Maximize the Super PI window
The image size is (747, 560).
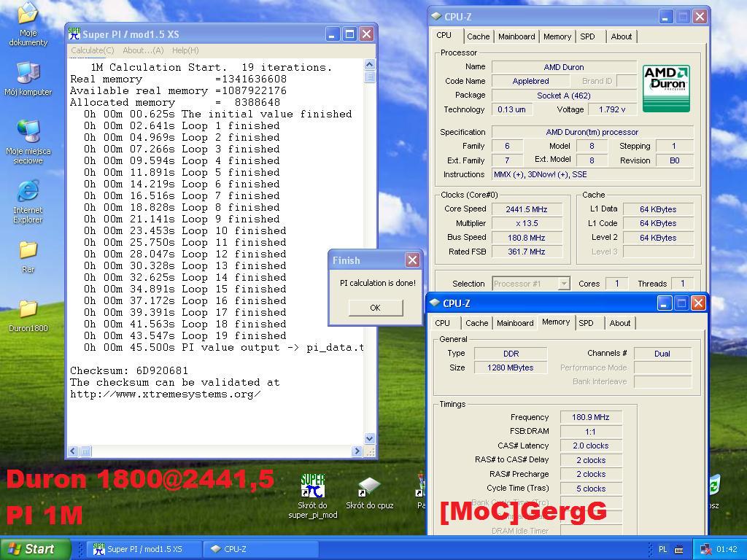(349, 34)
